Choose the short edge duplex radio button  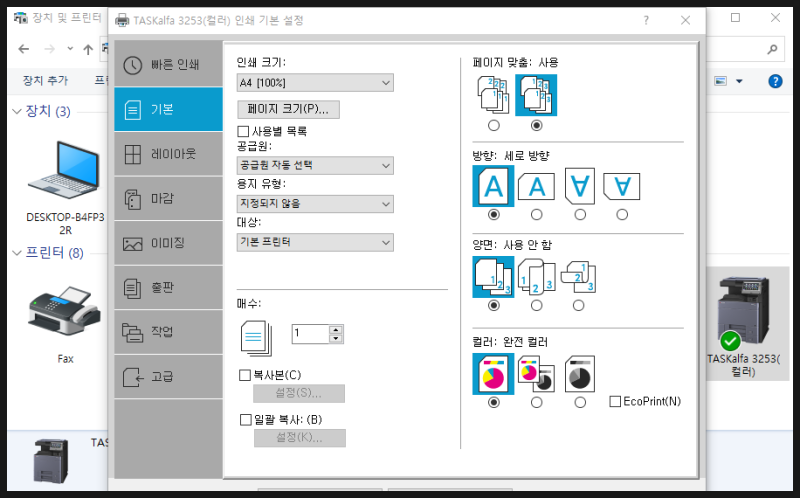pyautogui.click(x=579, y=305)
